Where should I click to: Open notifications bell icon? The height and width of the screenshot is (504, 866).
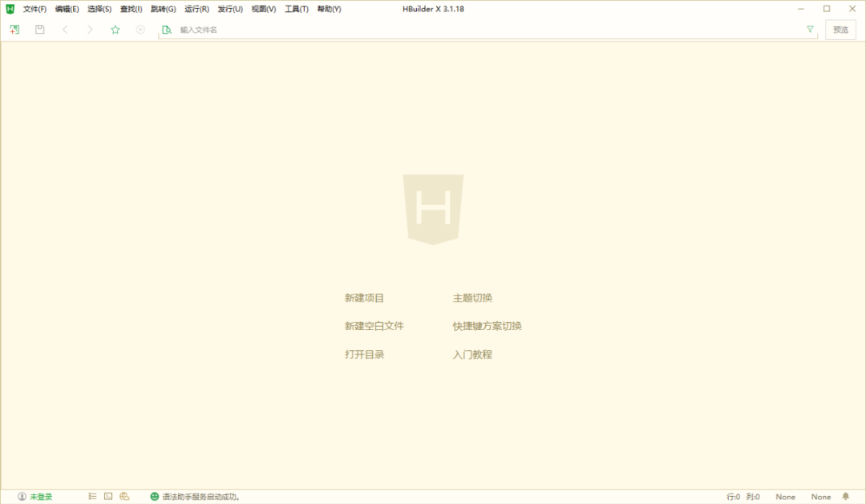(x=846, y=496)
